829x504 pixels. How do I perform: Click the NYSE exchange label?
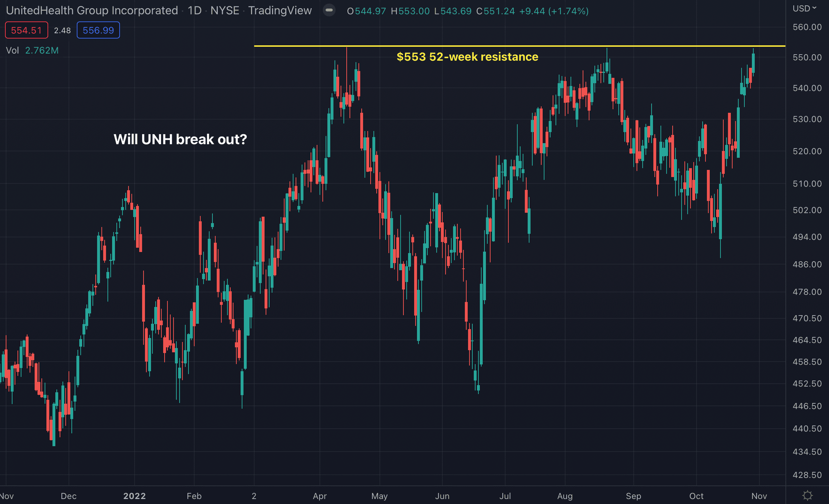225,11
